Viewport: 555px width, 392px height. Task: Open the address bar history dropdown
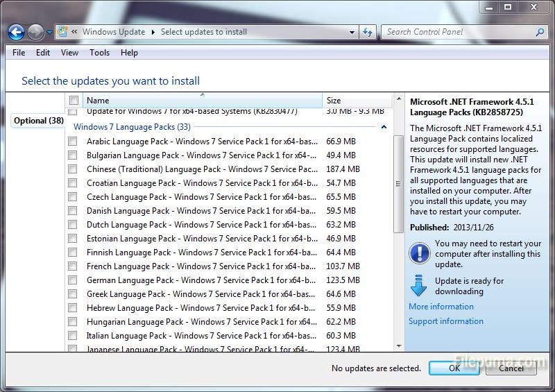352,32
